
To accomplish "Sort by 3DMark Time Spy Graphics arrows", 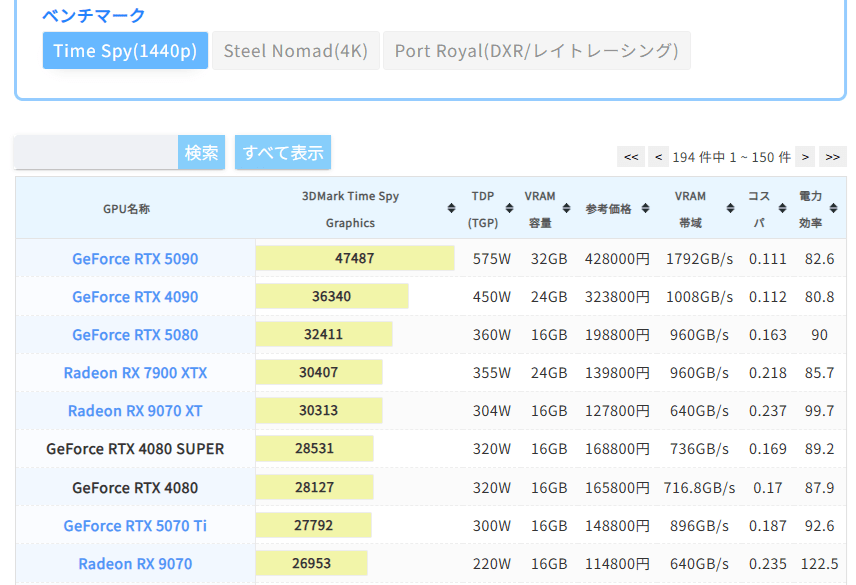I will pyautogui.click(x=451, y=208).
